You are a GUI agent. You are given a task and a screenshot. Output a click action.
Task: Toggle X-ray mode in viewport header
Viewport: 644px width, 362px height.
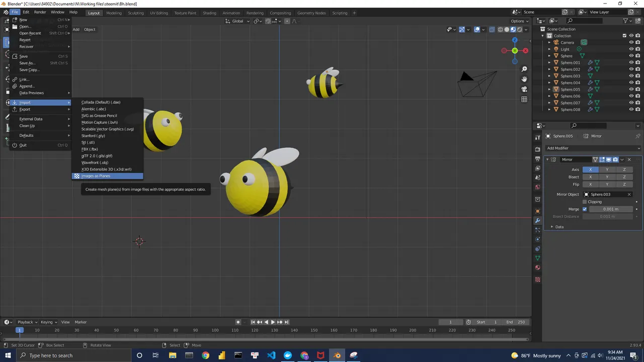tap(492, 29)
